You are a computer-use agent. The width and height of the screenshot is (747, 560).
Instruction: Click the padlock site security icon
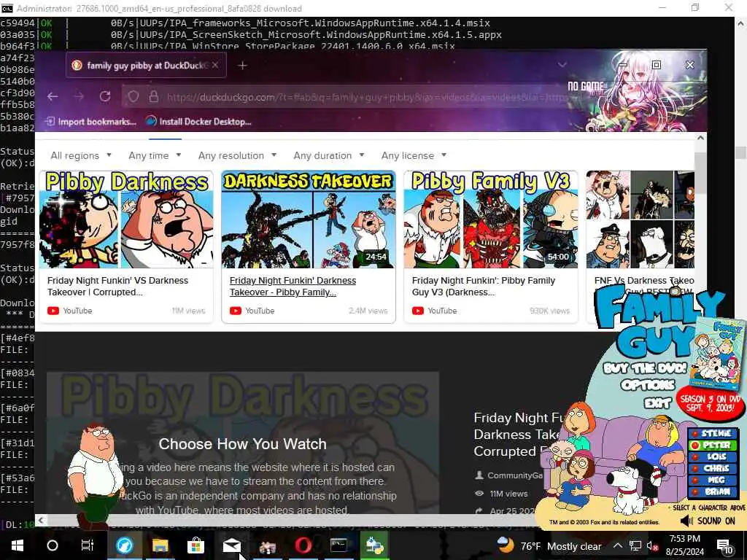(153, 97)
